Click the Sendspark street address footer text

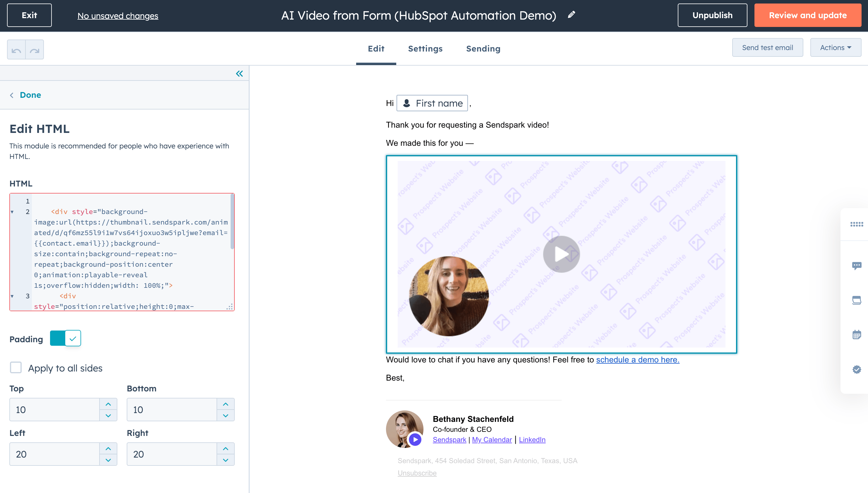pos(487,461)
